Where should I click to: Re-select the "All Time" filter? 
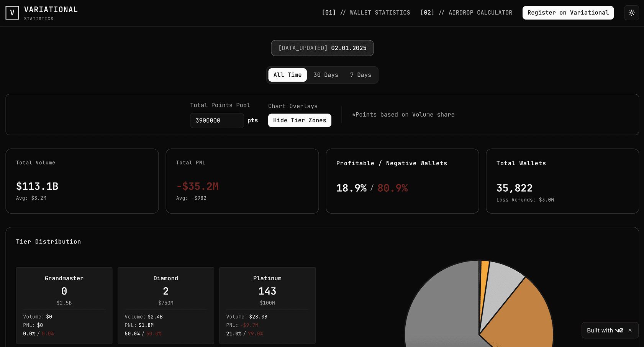pyautogui.click(x=287, y=75)
